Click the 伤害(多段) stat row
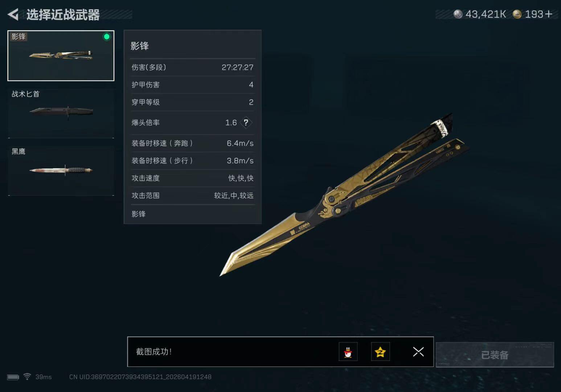This screenshot has width=561, height=392. [192, 68]
